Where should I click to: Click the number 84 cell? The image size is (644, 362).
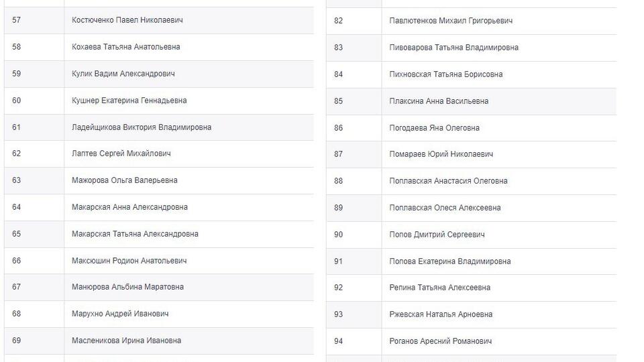pyautogui.click(x=354, y=74)
